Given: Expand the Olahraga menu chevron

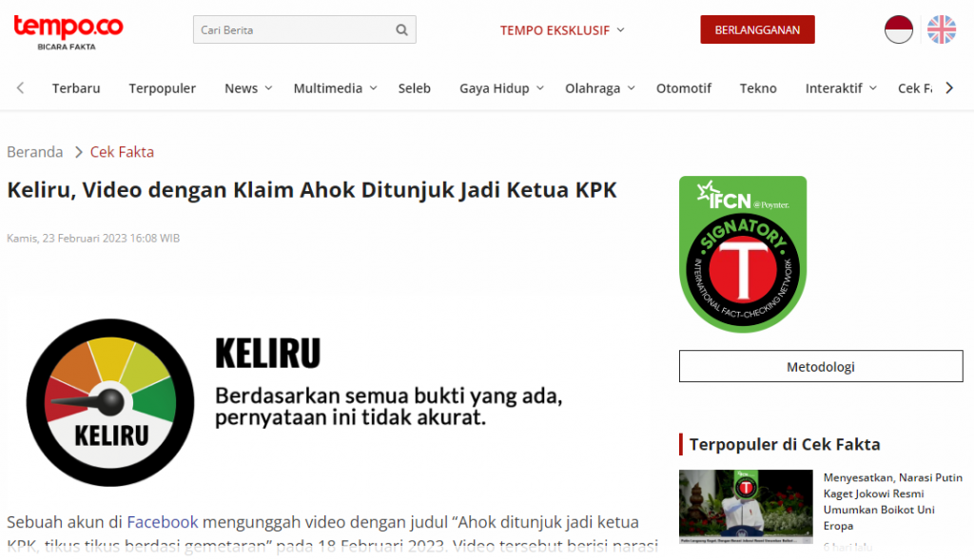Looking at the screenshot, I should (x=632, y=88).
